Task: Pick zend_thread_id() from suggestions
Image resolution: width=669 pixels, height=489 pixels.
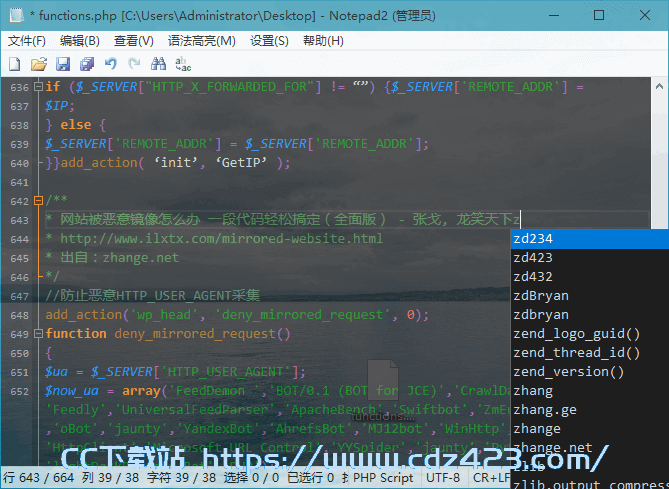Action: pyautogui.click(x=590, y=352)
